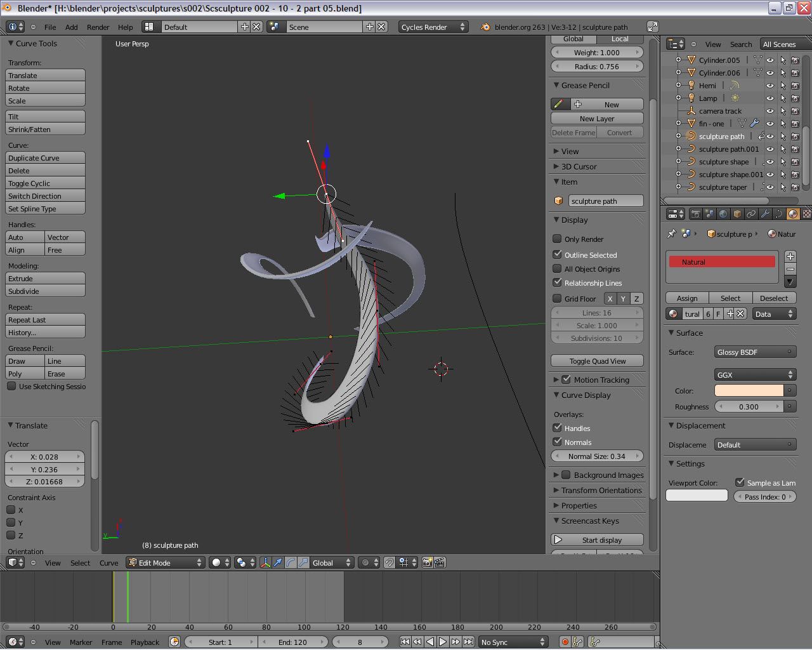
Task: Click the OpenGL render camera icon
Action: click(x=427, y=562)
